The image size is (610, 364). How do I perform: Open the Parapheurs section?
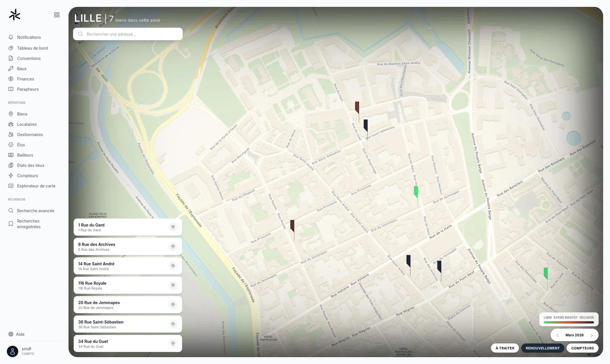pyautogui.click(x=28, y=90)
